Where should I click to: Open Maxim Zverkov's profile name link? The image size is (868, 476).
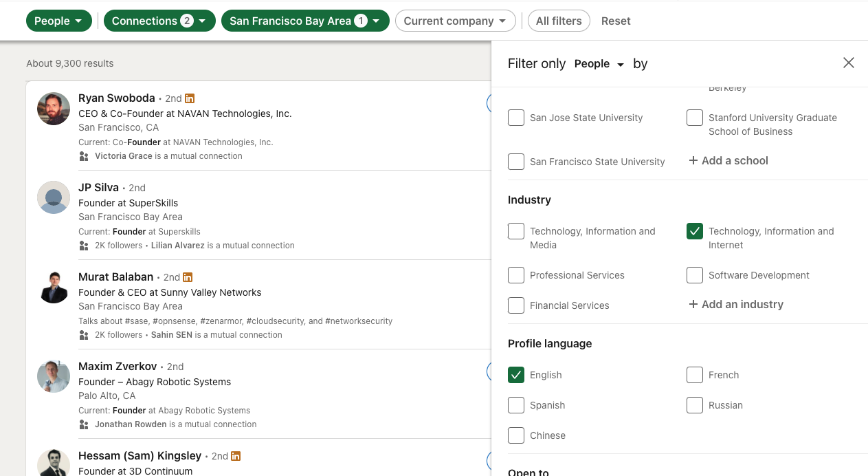[x=118, y=366]
